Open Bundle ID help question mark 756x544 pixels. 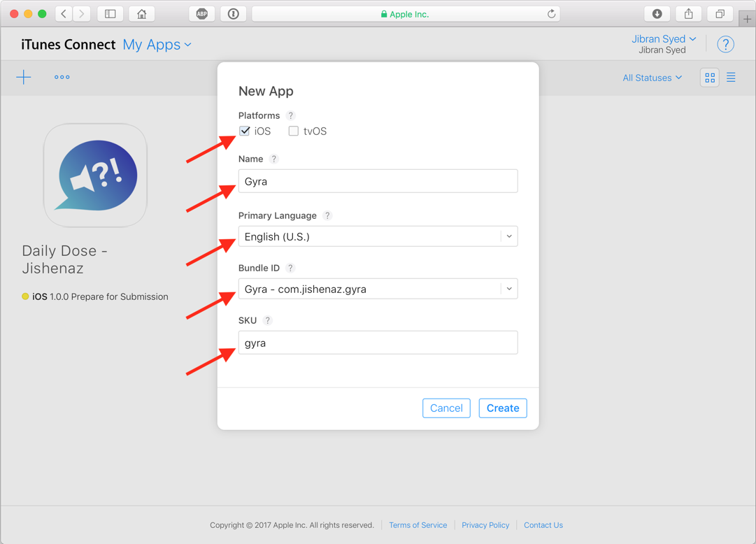[x=290, y=268]
